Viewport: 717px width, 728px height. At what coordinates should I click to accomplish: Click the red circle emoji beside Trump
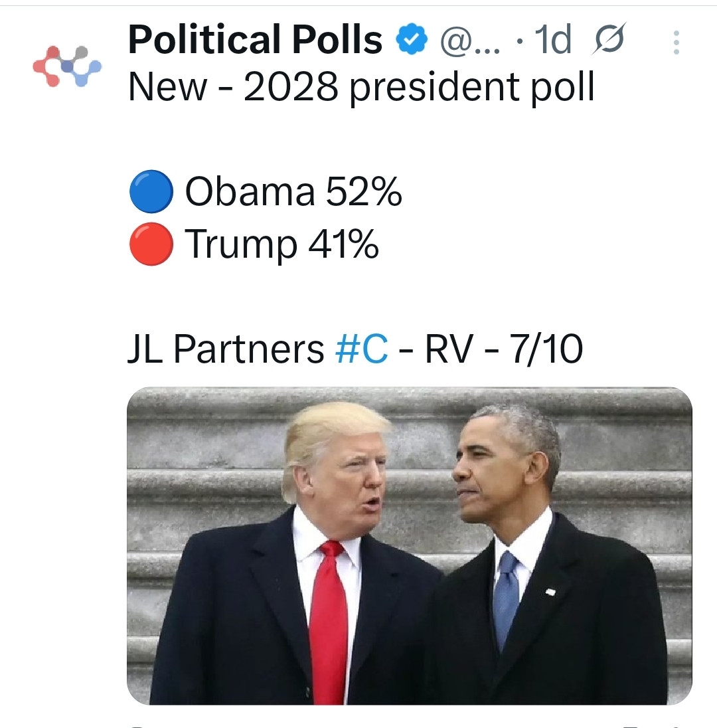tap(151, 244)
